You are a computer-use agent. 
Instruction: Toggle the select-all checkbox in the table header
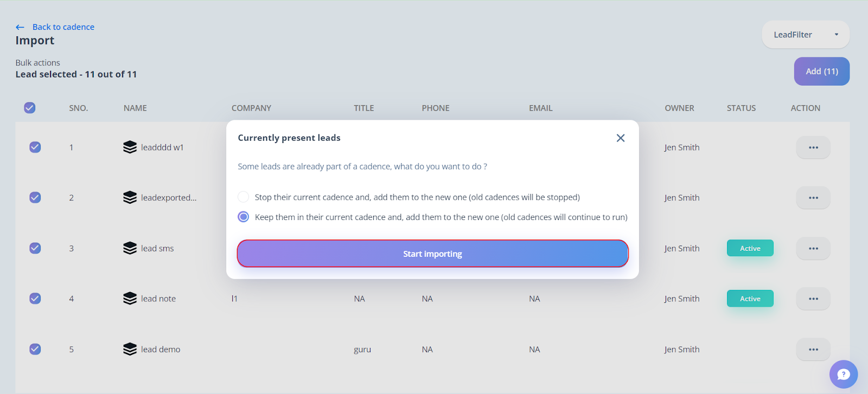[x=30, y=108]
